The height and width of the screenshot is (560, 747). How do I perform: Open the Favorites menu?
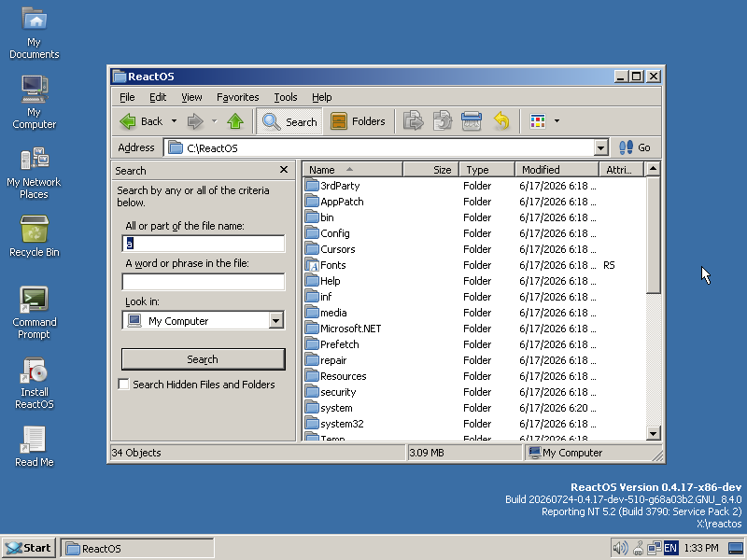238,97
